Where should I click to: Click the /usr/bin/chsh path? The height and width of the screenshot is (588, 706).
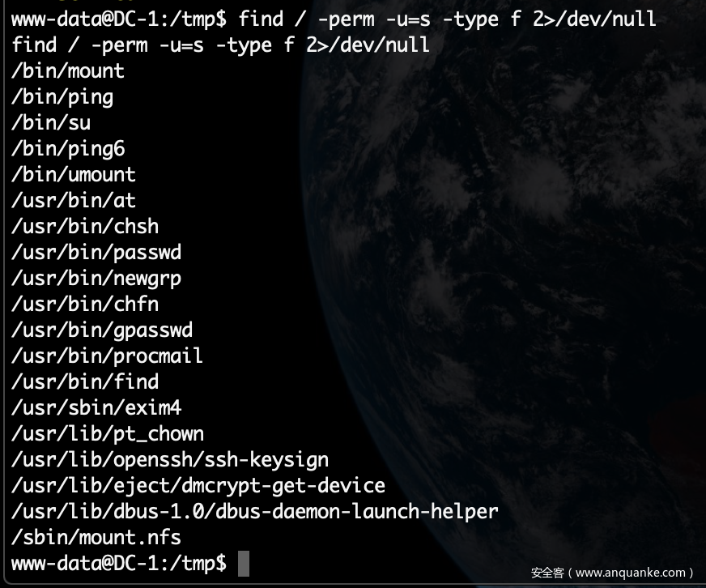(x=86, y=227)
